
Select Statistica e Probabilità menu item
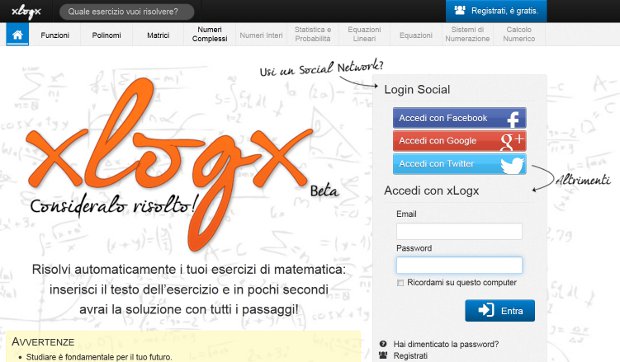click(x=313, y=34)
